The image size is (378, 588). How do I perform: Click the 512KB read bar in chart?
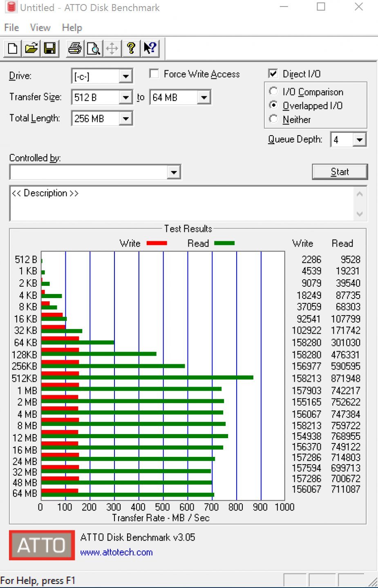coord(147,377)
